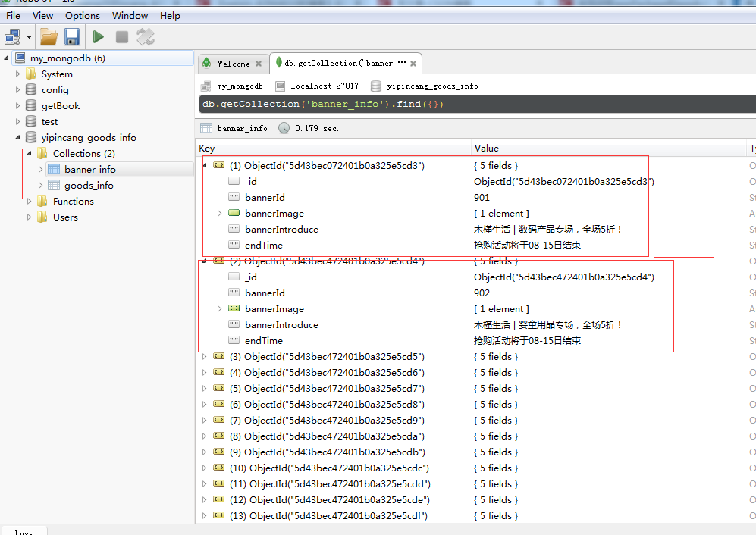Expand document (5) ObjectId ending 5cd7
Viewport: 756px width, 535px height.
(x=205, y=388)
